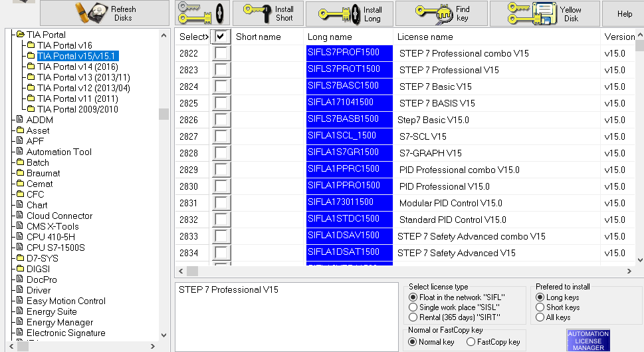644x352 pixels.
Task: Check the box for row 2834
Action: click(221, 253)
